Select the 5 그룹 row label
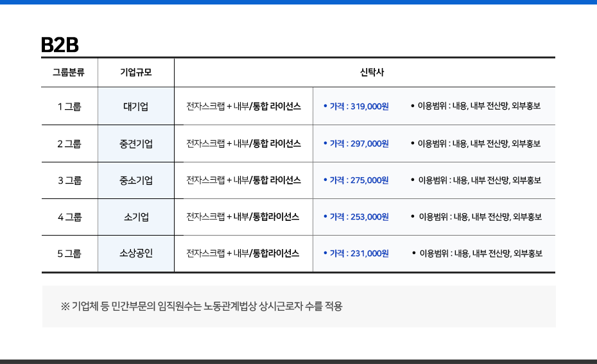 coord(69,254)
